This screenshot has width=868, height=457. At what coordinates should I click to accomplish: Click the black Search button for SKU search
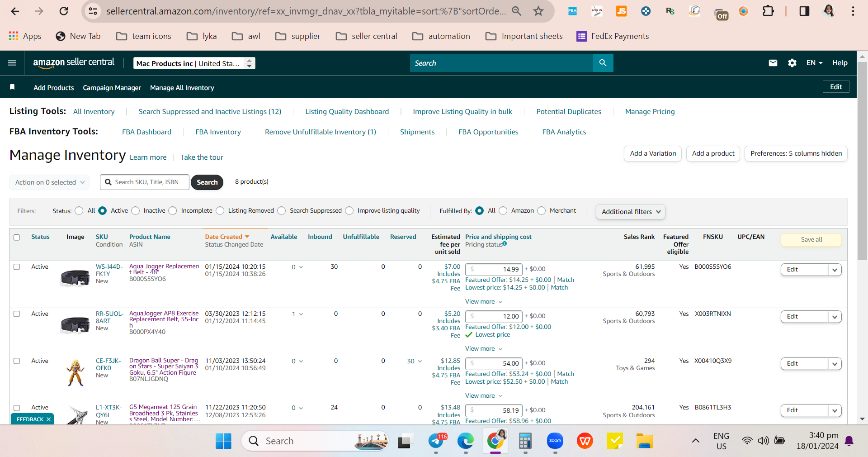[x=207, y=182]
